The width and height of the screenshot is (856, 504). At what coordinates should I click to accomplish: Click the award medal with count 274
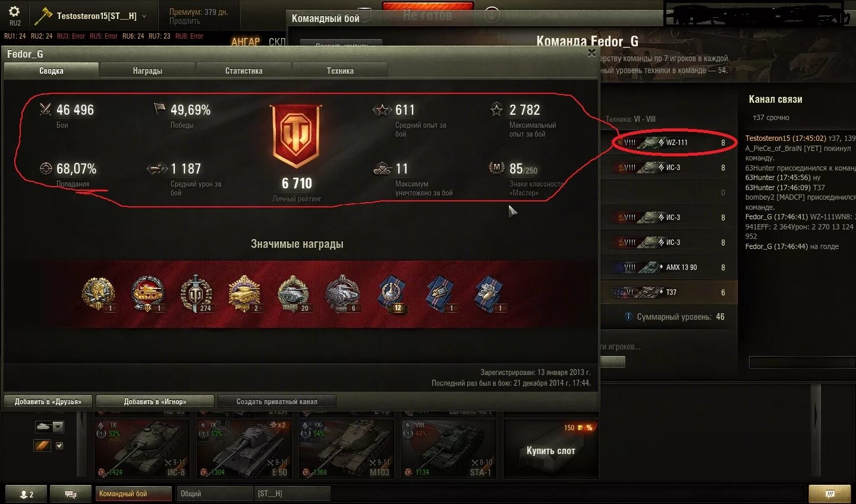click(196, 294)
